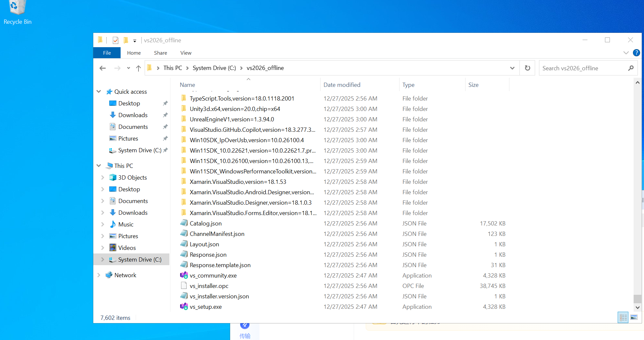Switch to large thumbnails view in status bar
This screenshot has width=644, height=340.
pyautogui.click(x=634, y=317)
